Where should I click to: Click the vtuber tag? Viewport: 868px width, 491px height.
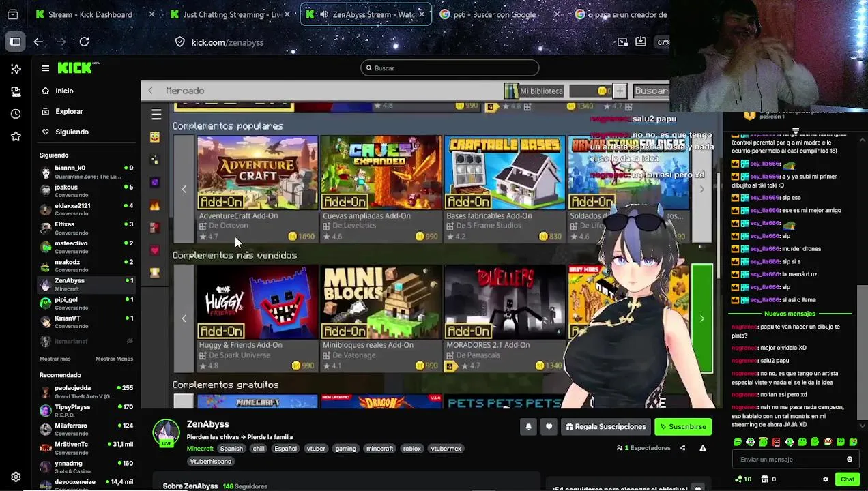point(316,449)
